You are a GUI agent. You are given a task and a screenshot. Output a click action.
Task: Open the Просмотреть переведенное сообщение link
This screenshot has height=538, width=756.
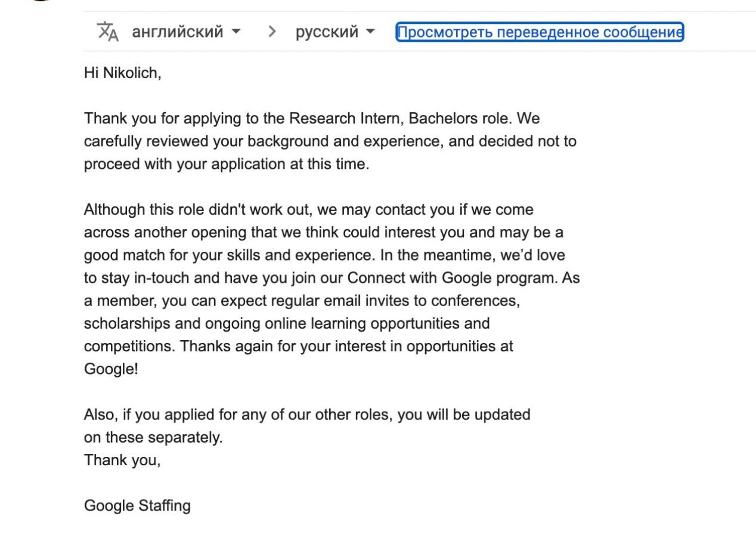click(540, 32)
